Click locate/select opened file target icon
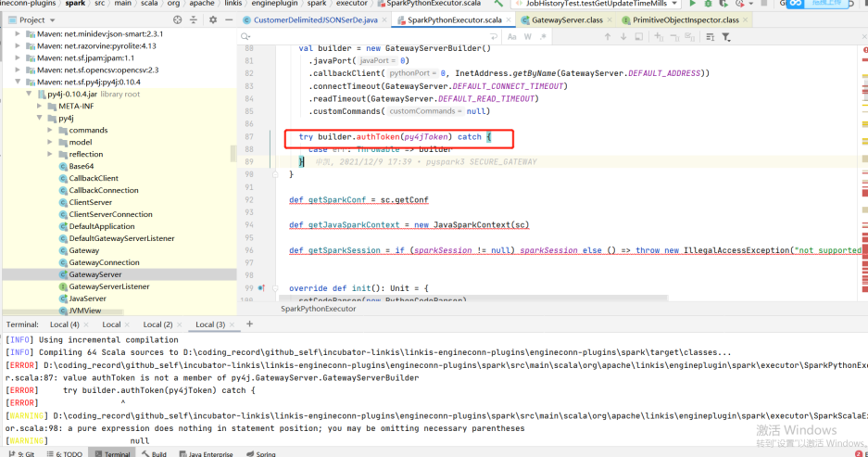This screenshot has width=868, height=457. pos(178,19)
